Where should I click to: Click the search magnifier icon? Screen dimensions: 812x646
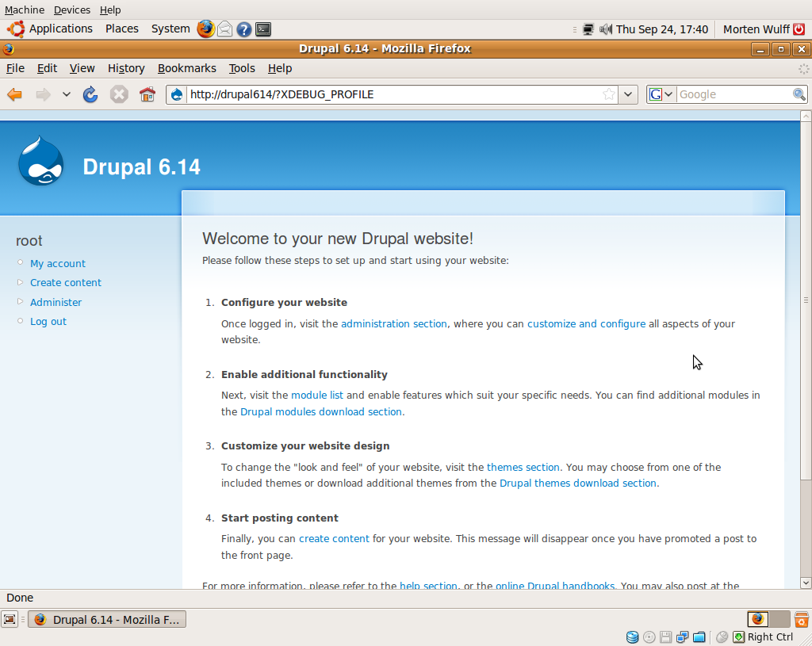(x=799, y=94)
